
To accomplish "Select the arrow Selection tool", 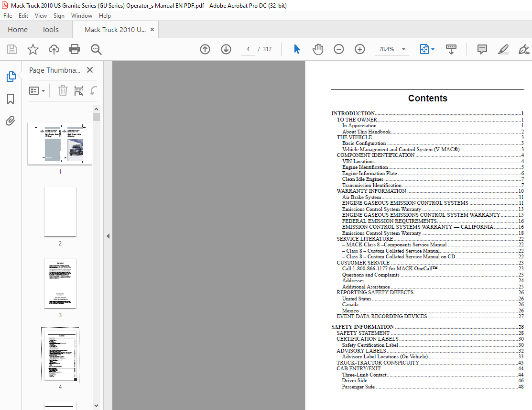I will [x=297, y=49].
